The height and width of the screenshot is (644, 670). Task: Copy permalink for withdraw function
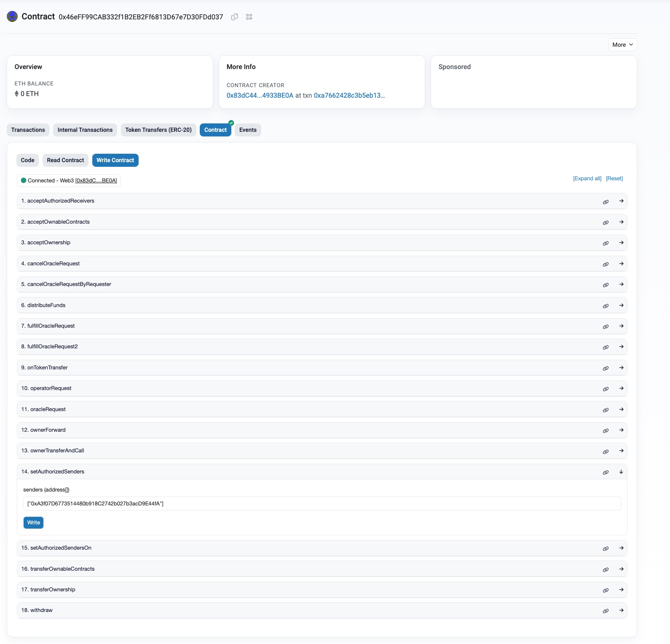[x=606, y=611]
